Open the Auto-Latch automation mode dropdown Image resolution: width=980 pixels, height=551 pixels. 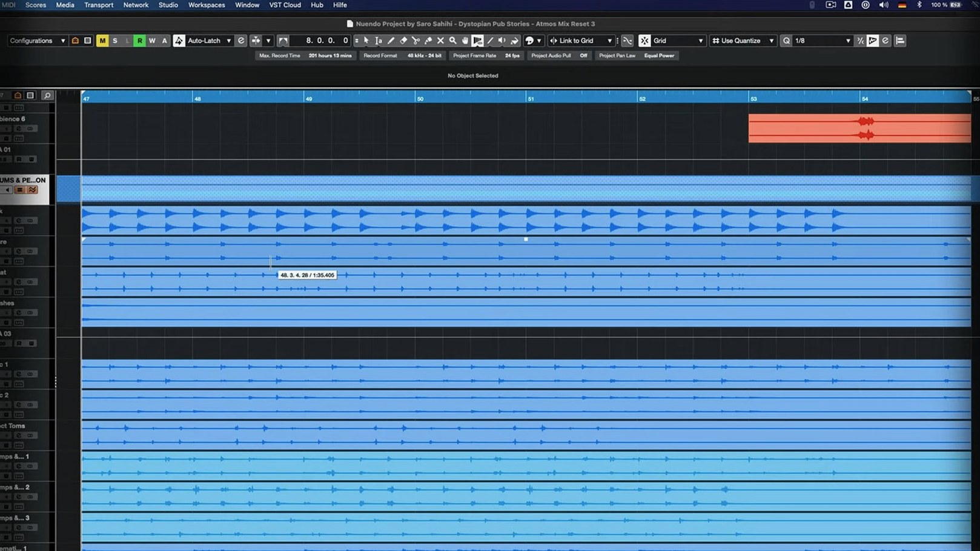pos(209,41)
